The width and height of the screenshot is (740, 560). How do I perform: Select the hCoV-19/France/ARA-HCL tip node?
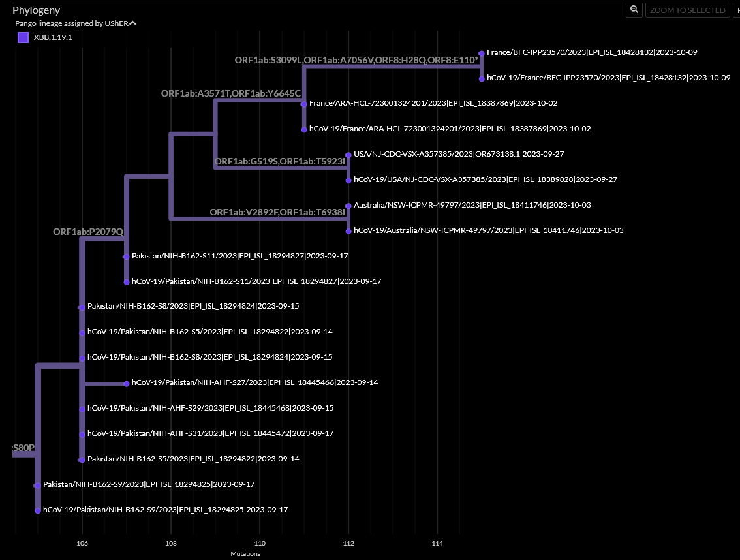tap(304, 129)
